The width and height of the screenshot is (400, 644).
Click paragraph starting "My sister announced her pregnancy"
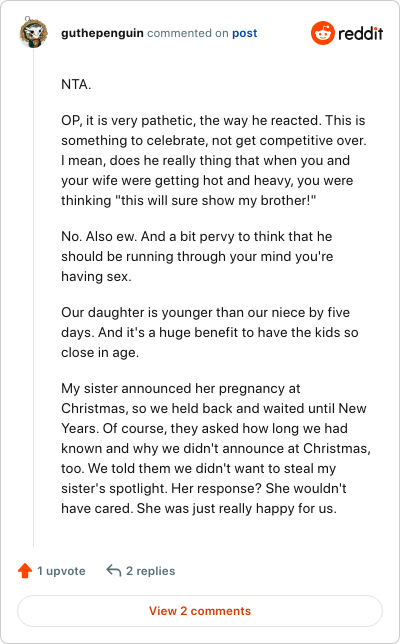(216, 448)
